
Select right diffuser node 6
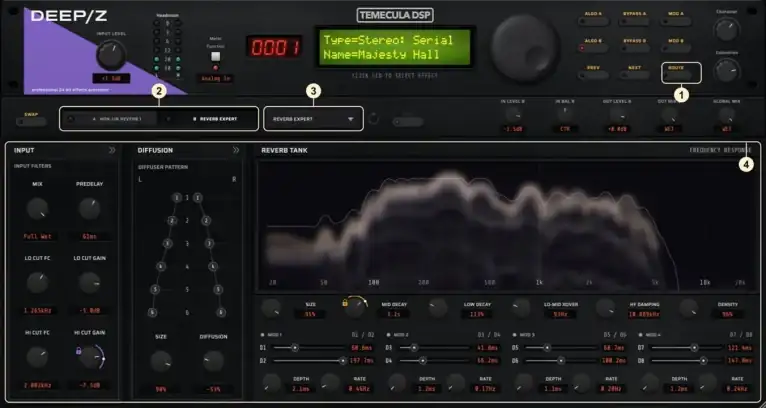pyautogui.click(x=221, y=312)
